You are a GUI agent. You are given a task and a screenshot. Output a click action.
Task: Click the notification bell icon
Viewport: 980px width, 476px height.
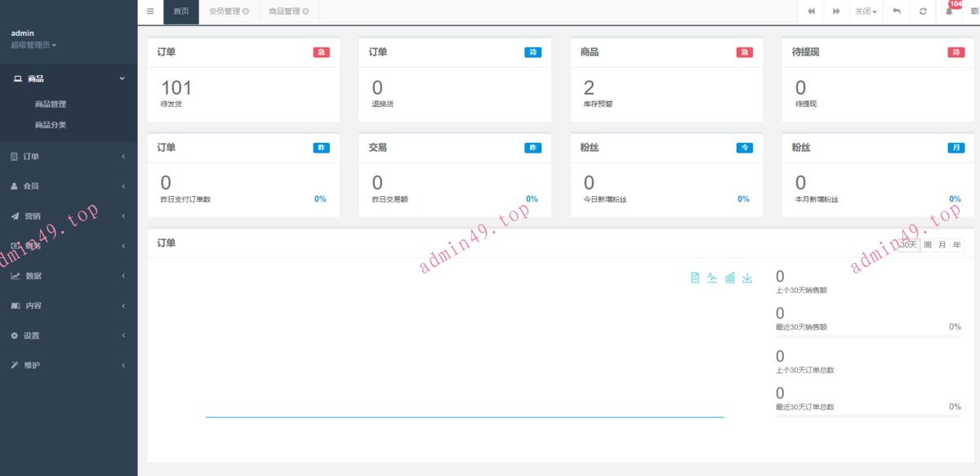[x=949, y=11]
